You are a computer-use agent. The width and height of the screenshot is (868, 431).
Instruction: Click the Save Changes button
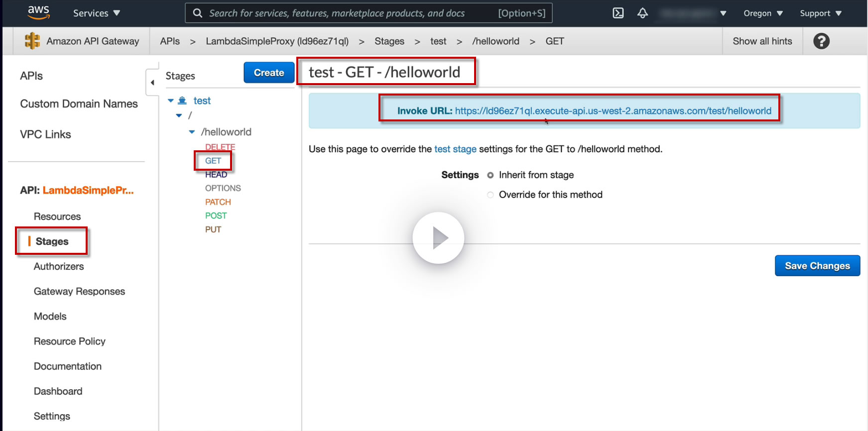tap(817, 266)
